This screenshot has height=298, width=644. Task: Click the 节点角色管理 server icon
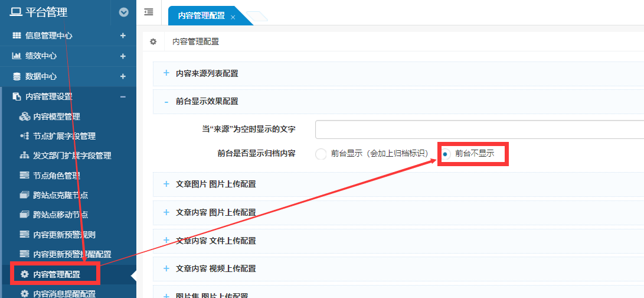tap(25, 176)
